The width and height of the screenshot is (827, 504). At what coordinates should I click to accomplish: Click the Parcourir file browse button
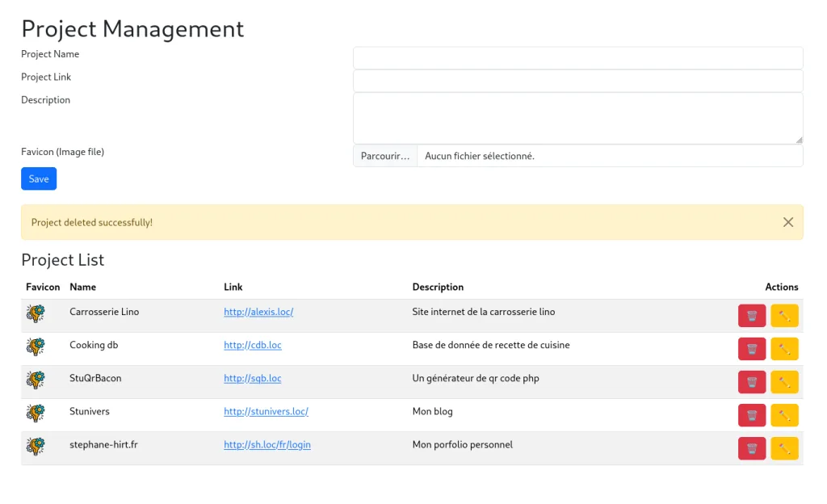click(385, 156)
